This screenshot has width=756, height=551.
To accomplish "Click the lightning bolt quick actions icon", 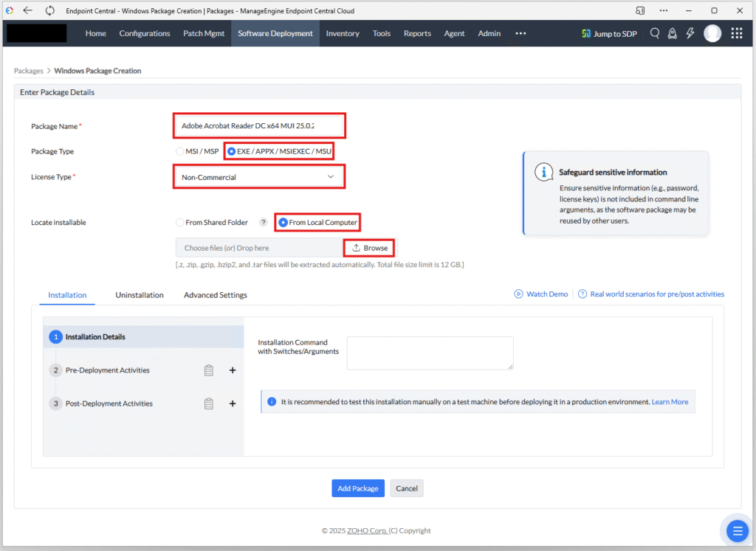I will click(690, 33).
